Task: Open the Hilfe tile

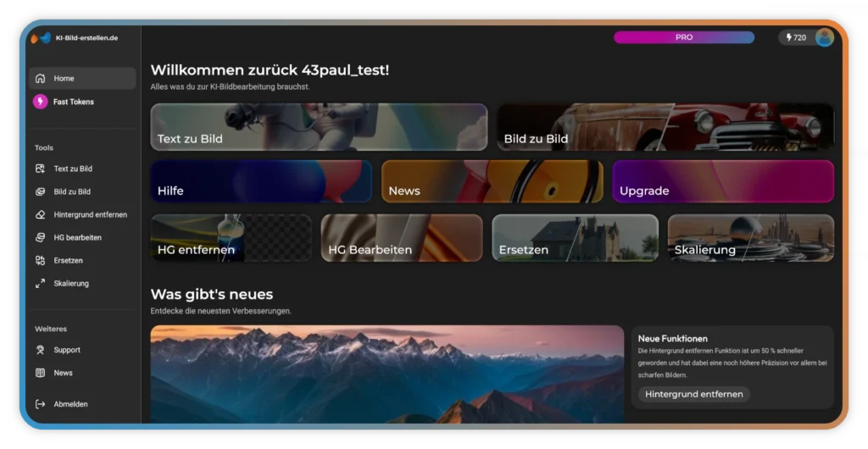Action: [x=261, y=181]
